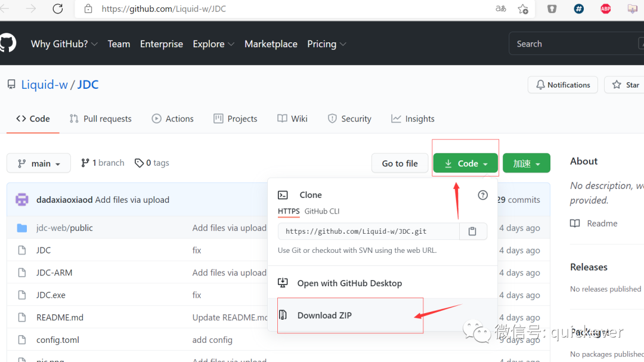Screen dimensions: 644x362
Task: Switch to the Projects tab
Action: tap(236, 119)
